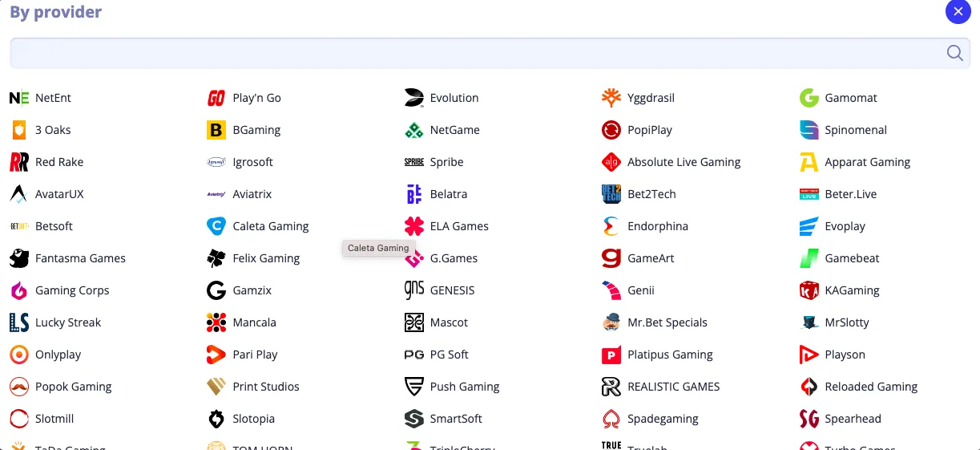Select the Red Rake RR icon

[19, 162]
